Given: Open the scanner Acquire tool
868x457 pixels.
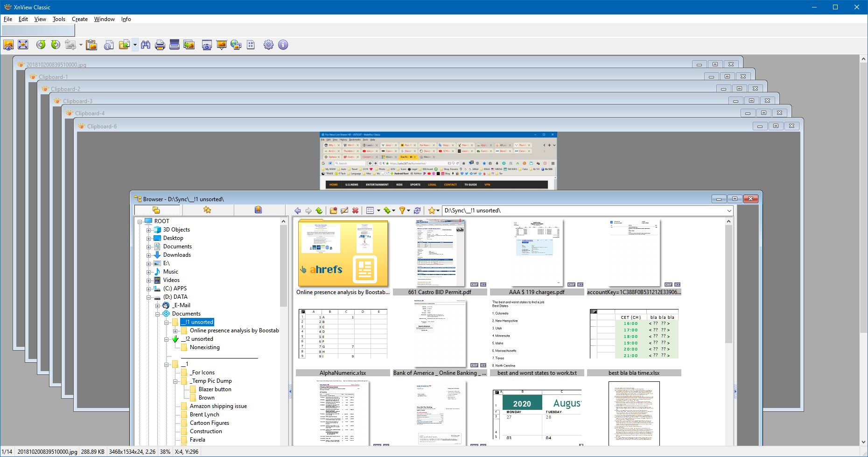Looking at the screenshot, I should click(x=175, y=45).
